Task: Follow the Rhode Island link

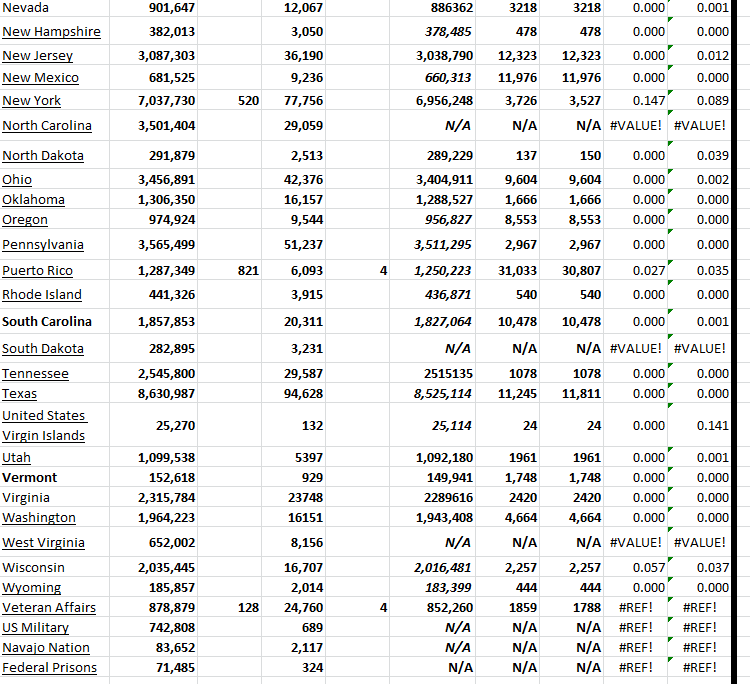Action: click(x=42, y=295)
